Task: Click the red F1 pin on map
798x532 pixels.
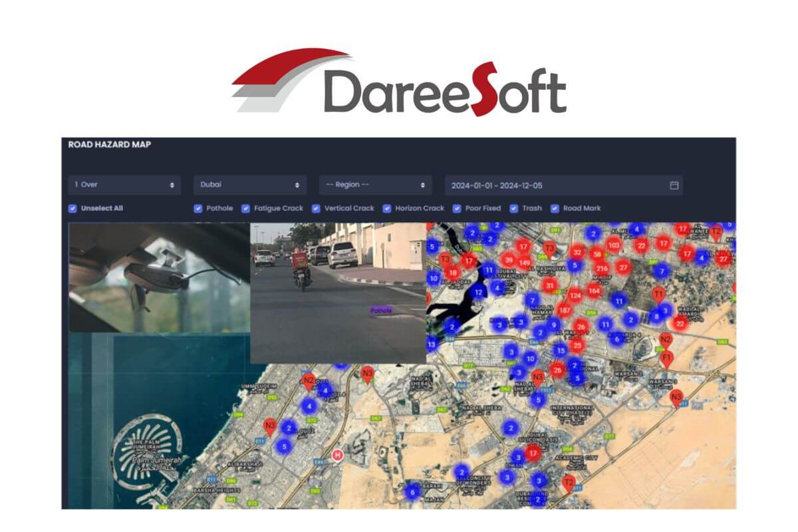Action: (x=667, y=358)
